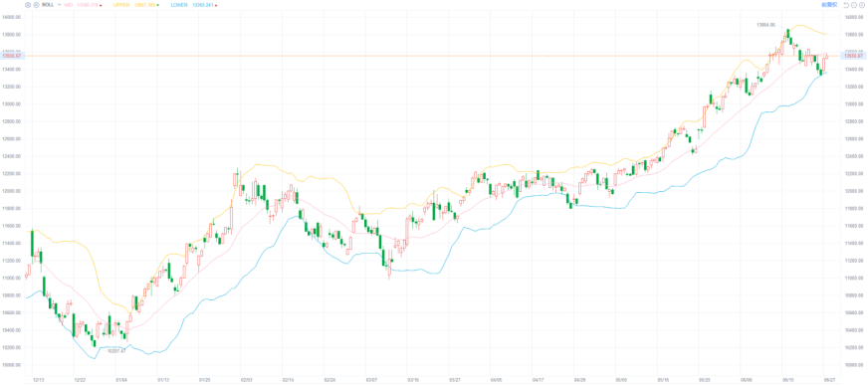Screen dimensions: 868x385
Task: Click the circular dot icon adjacent to BOLL
Action: (x=36, y=5)
